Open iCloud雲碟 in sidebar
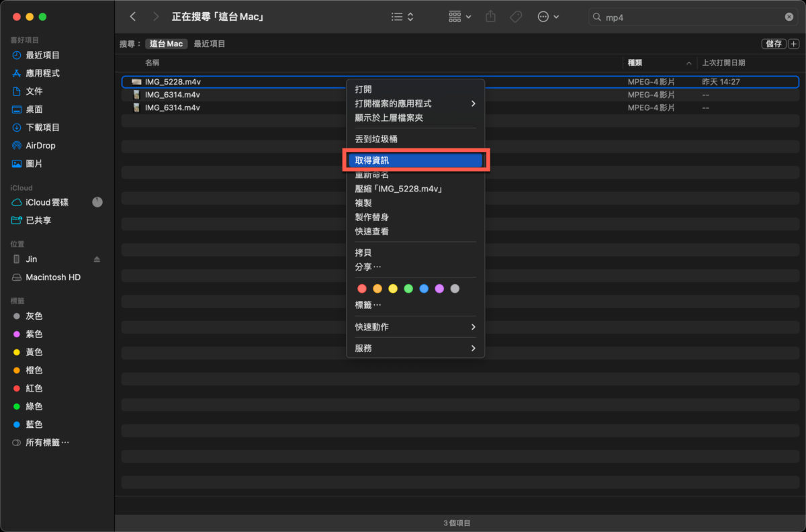806x532 pixels. point(47,202)
